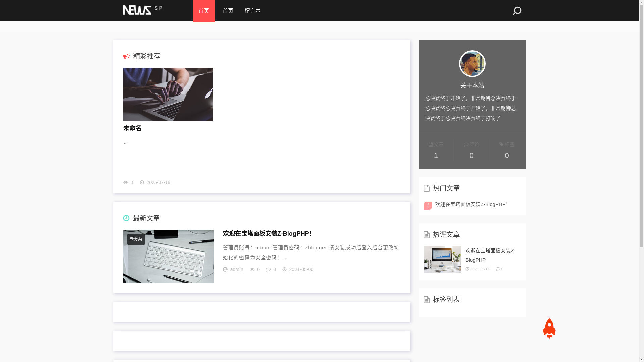Click the laptop typing thumbnail
This screenshot has height=362, width=644.
(168, 95)
